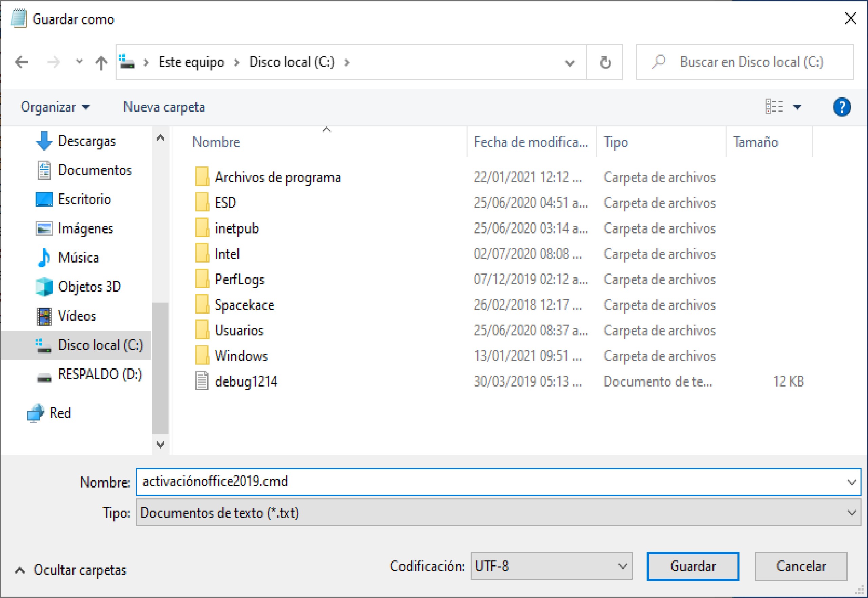The width and height of the screenshot is (868, 598).
Task: Click the search magnifier icon
Action: pyautogui.click(x=658, y=62)
